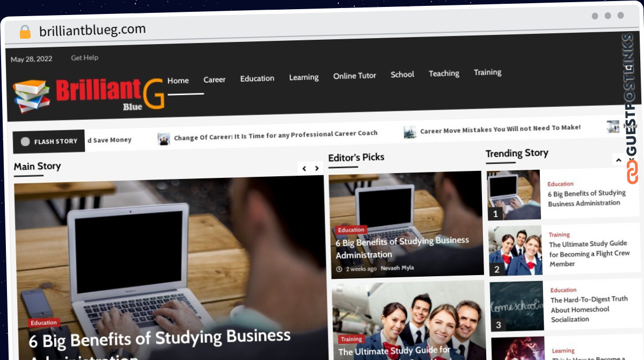
Task: Click Education category above Homeschool story
Action: click(563, 290)
